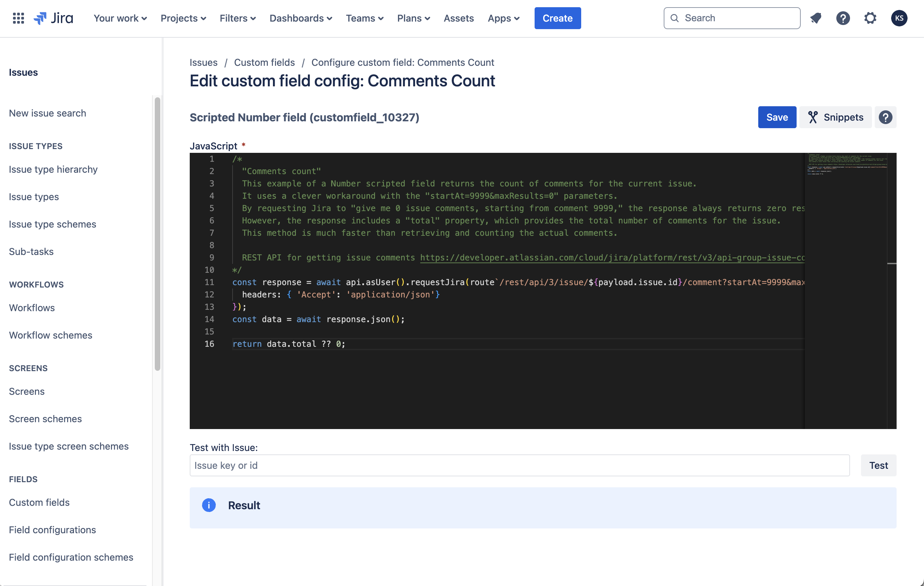Screen dimensions: 924x586
Task: Open the Filters dropdown menu
Action: (x=238, y=18)
